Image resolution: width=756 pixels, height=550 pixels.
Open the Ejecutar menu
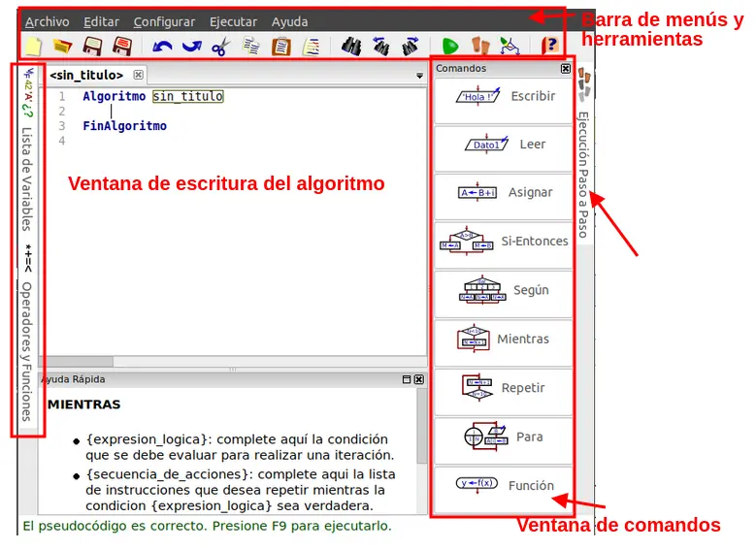coord(233,21)
